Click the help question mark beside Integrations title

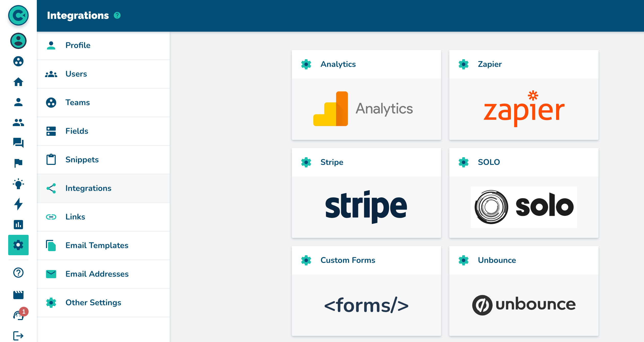point(117,16)
